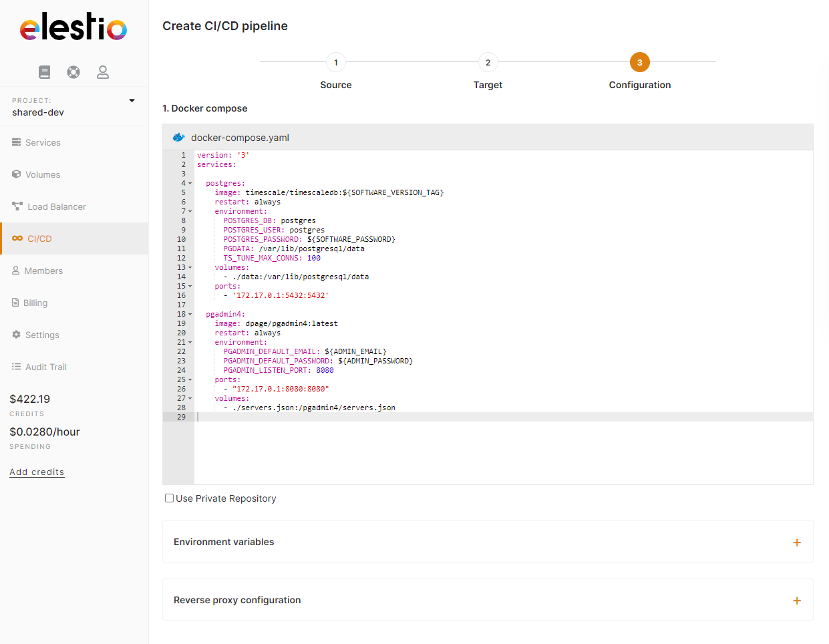Open Load Balancer menu item
The height and width of the screenshot is (644, 829).
click(x=56, y=206)
